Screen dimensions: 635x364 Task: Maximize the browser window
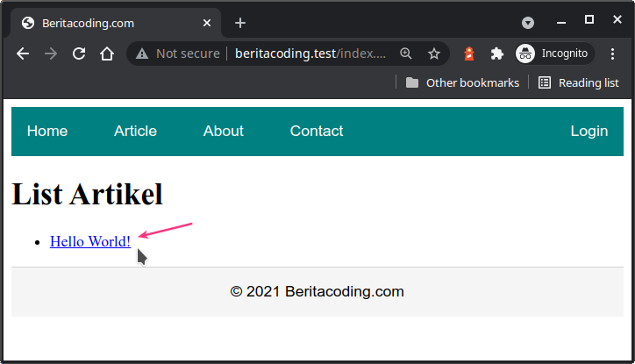click(589, 19)
